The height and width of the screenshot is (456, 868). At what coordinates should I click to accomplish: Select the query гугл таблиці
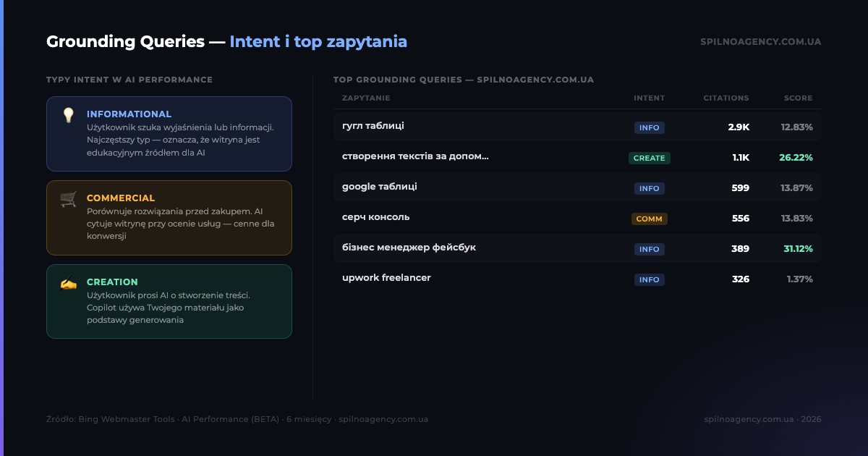click(x=373, y=126)
